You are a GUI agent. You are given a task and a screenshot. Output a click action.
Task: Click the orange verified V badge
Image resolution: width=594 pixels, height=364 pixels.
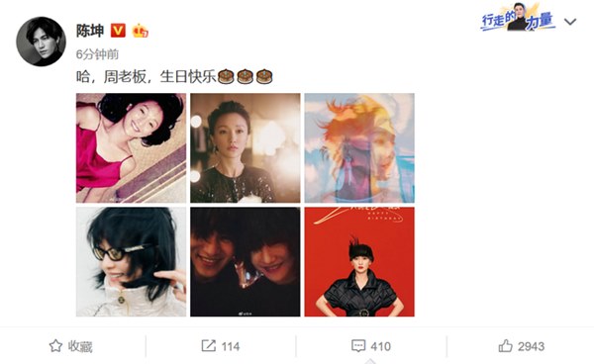118,31
